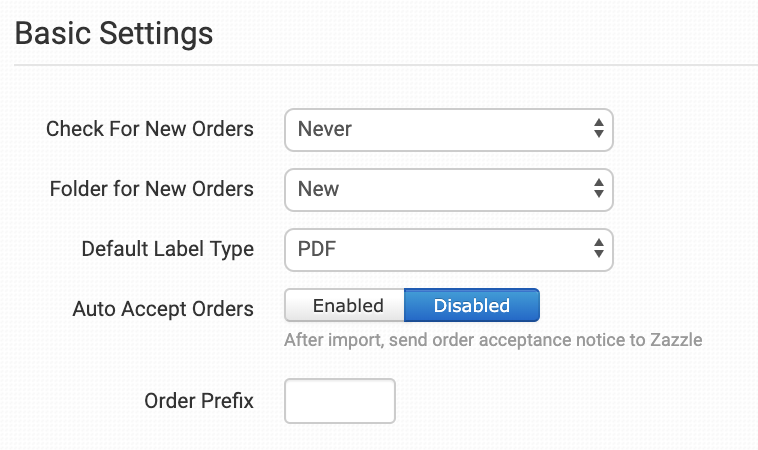Click the divider line under Basic Settings
Image resolution: width=758 pixels, height=450 pixels.
tap(386, 65)
